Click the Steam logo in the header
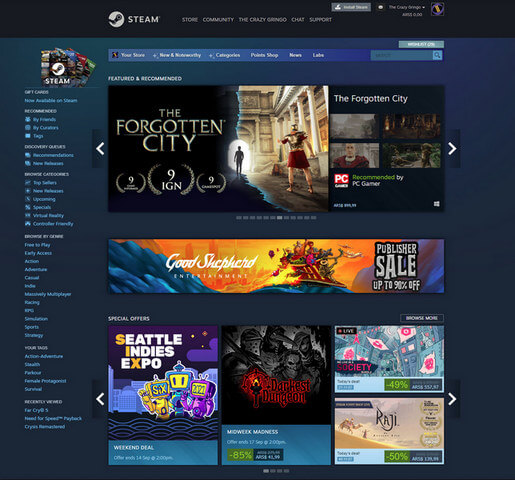Screen dimensions: 515x480 point(134,19)
